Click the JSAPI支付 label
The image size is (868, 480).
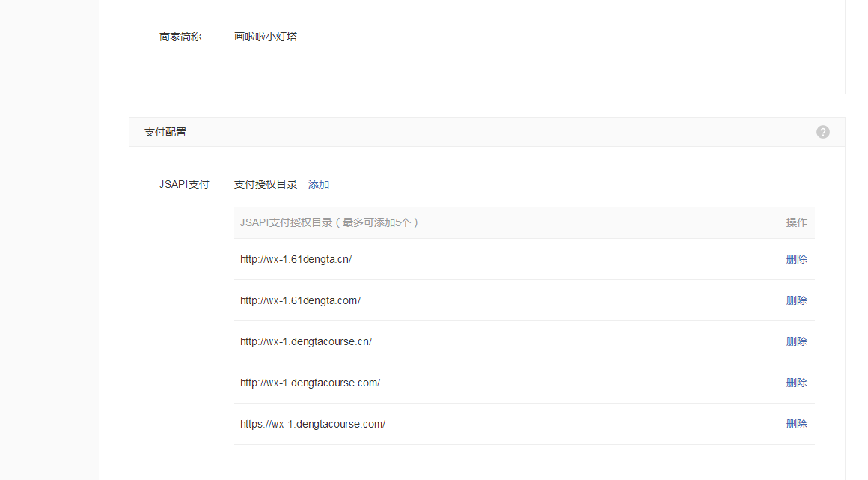tap(184, 184)
